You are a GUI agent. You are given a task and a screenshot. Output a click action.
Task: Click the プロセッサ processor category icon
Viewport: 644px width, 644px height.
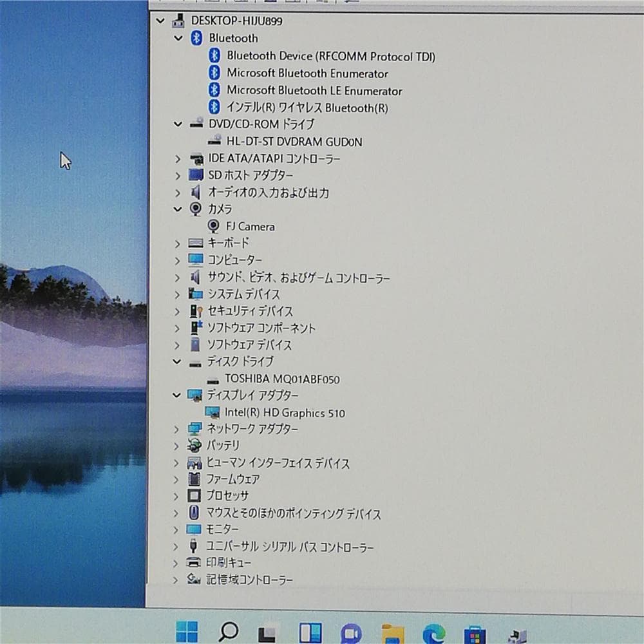194,496
